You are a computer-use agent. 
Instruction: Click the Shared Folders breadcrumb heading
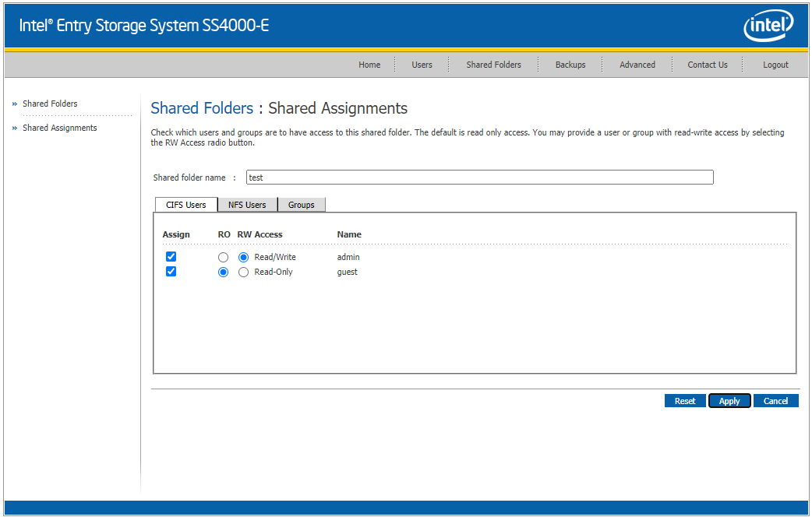click(202, 108)
